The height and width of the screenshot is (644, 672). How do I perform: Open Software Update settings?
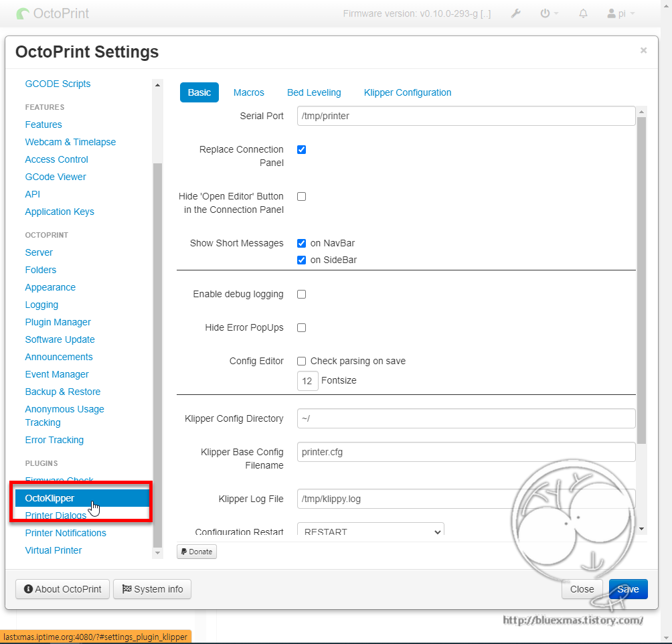pos(60,339)
